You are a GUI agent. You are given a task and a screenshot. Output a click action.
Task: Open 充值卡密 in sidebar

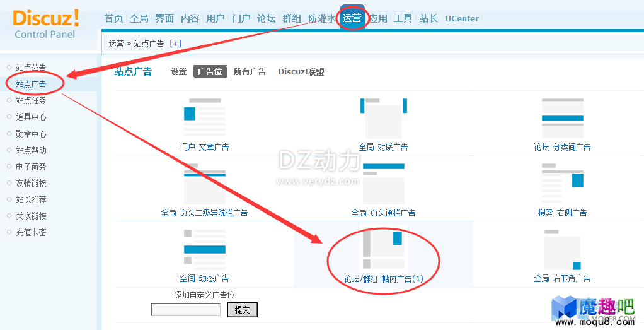(32, 232)
